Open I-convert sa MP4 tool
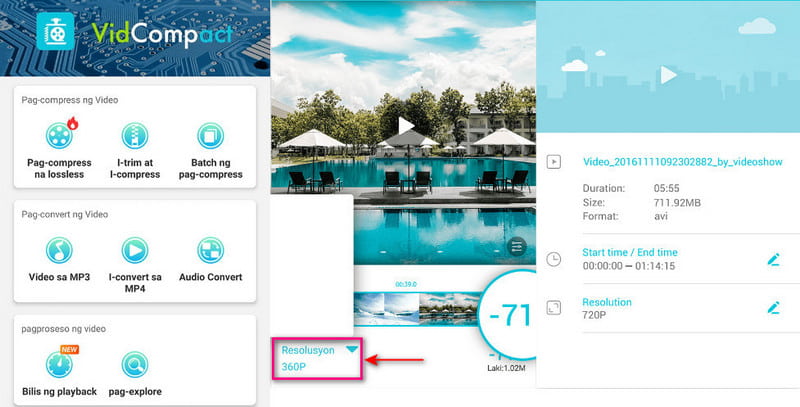Screen dimensions: 800x407 click(134, 251)
